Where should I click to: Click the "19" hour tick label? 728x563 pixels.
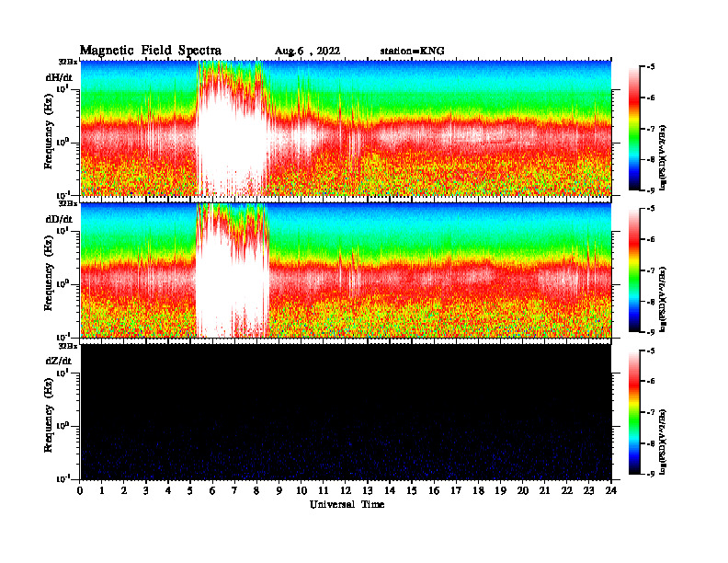[500, 490]
